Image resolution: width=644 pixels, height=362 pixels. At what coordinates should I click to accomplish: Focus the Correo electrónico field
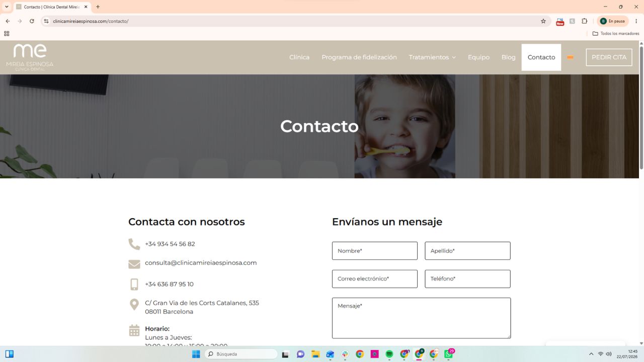(x=375, y=279)
